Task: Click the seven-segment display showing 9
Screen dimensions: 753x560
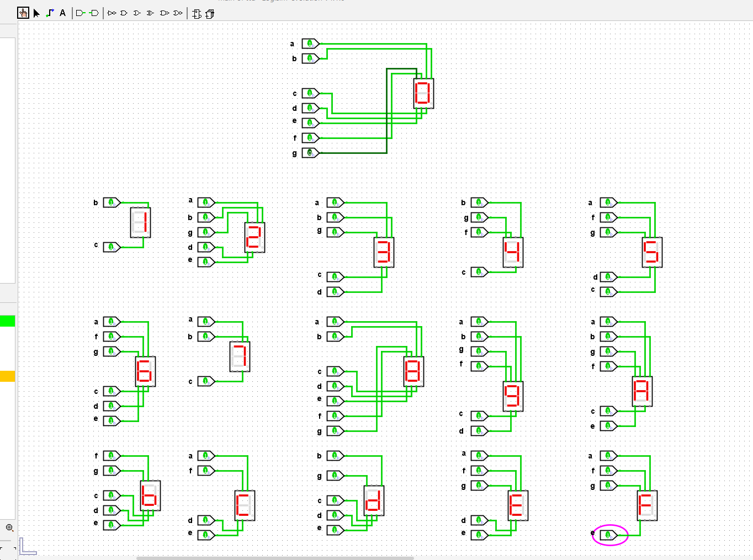Action: pyautogui.click(x=513, y=396)
